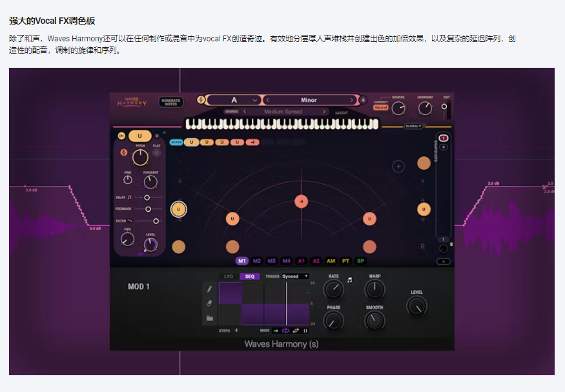The image size is (565, 392).
Task: Click the rate sync music note icon
Action: [349, 280]
